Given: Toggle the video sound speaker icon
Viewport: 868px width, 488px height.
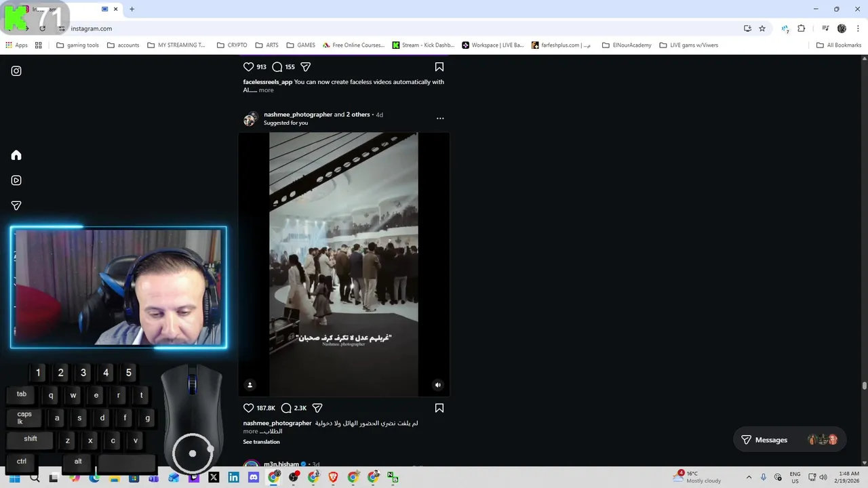Looking at the screenshot, I should pos(437,385).
